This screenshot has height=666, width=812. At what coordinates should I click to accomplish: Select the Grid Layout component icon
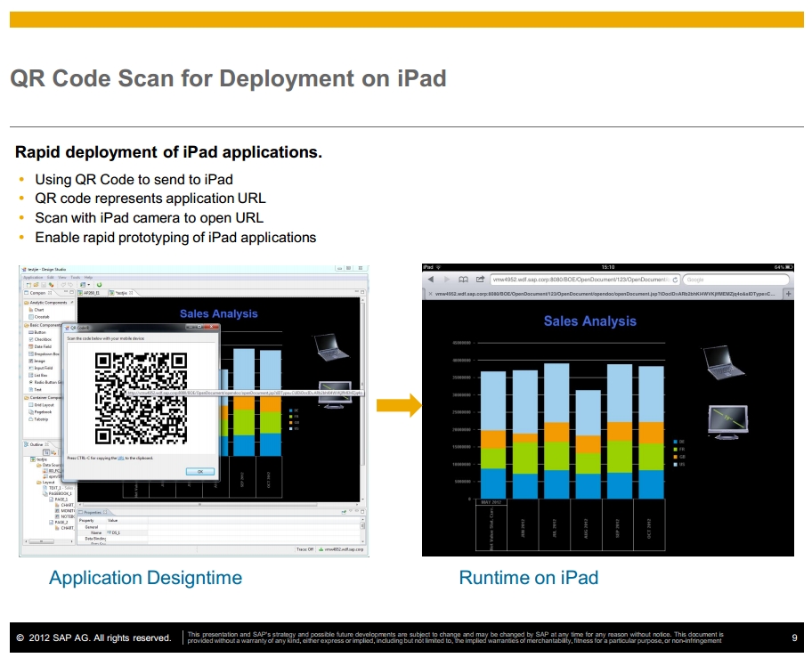(31, 405)
